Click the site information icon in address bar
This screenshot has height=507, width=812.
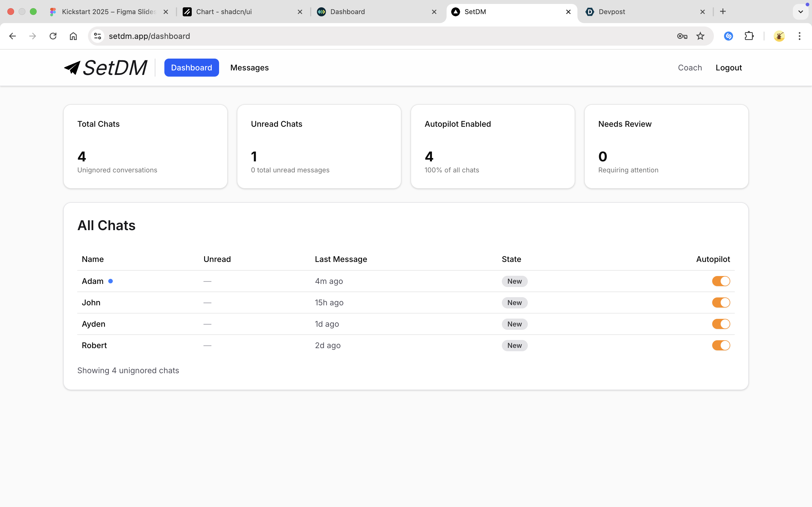pos(98,36)
